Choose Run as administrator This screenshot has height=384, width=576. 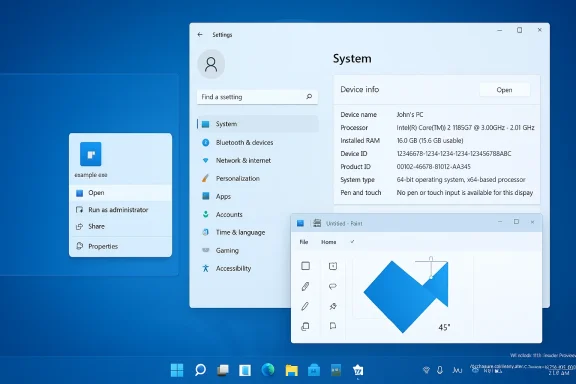click(x=120, y=210)
